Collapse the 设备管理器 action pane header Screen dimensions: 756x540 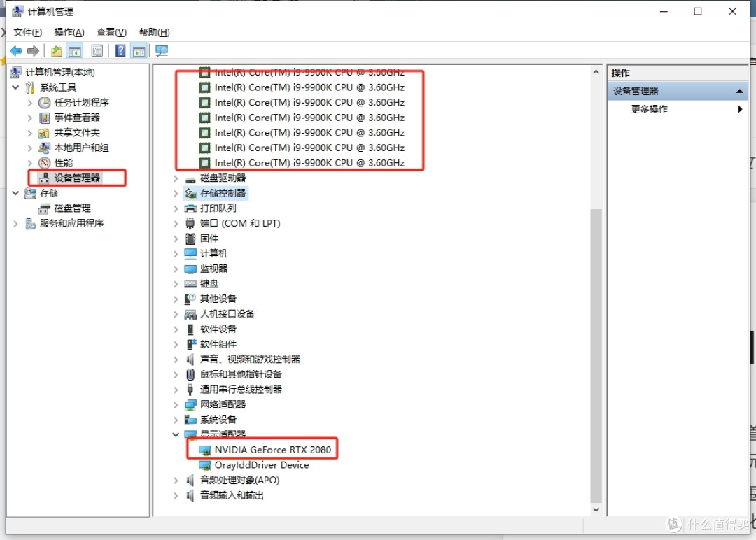pos(738,90)
